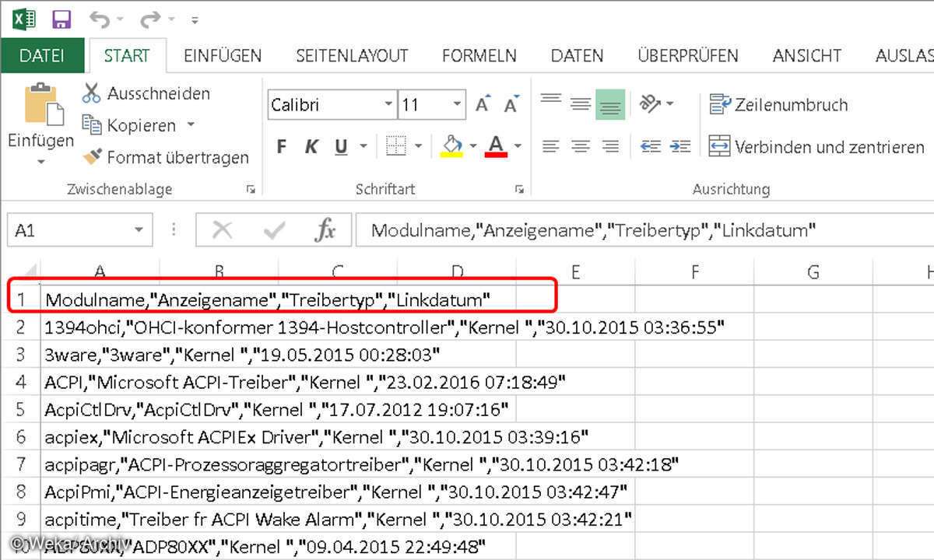This screenshot has height=560, width=934.
Task: Click Ausschneiden to cut selection
Action: [x=146, y=93]
